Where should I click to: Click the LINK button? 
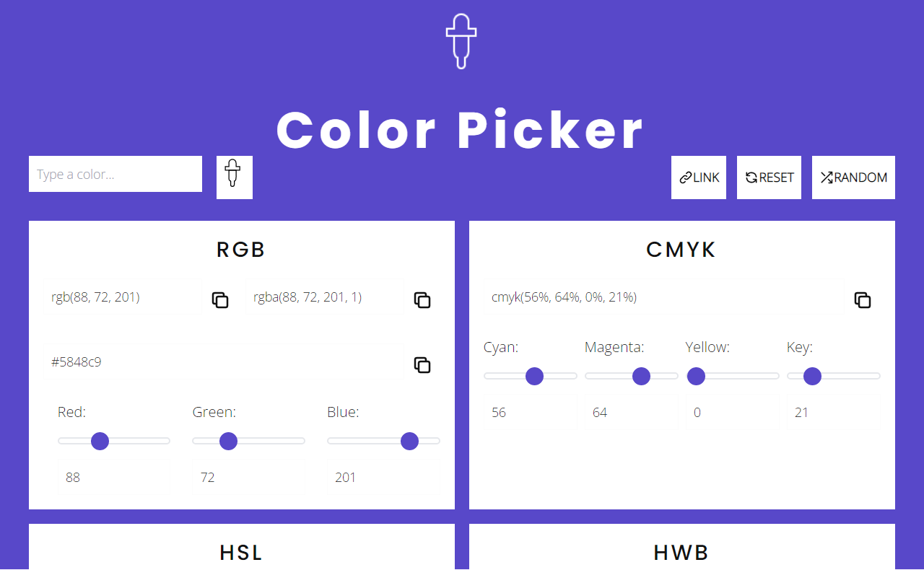point(699,177)
